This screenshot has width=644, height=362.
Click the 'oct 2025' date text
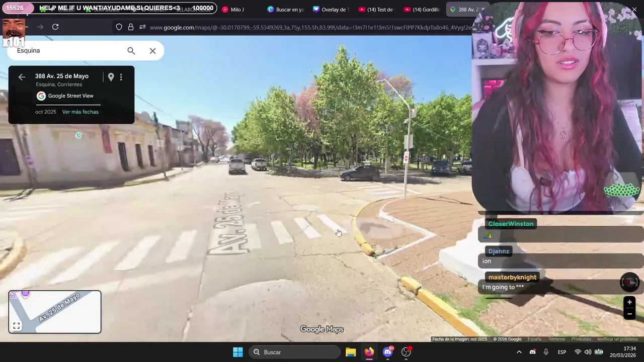pyautogui.click(x=46, y=112)
